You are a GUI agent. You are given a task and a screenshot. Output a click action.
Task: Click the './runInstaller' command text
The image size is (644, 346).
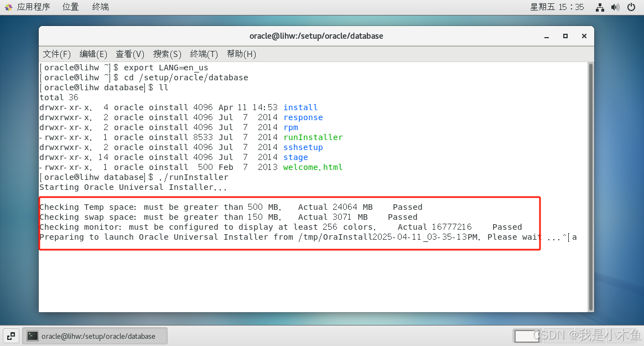tap(193, 177)
